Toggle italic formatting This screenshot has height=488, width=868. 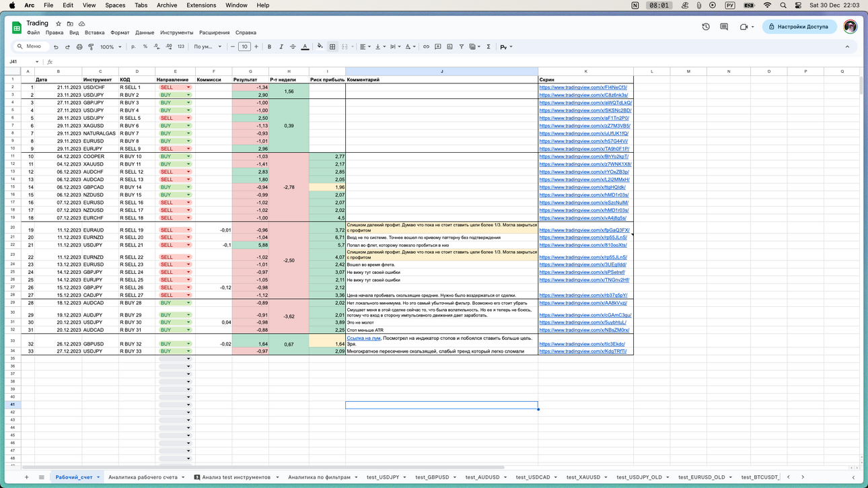[x=281, y=47]
